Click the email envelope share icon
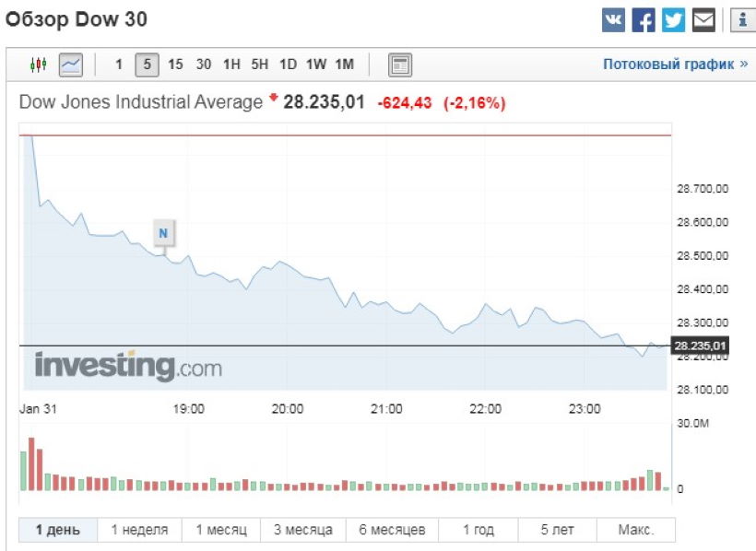This screenshot has height=551, width=756. pos(704,19)
